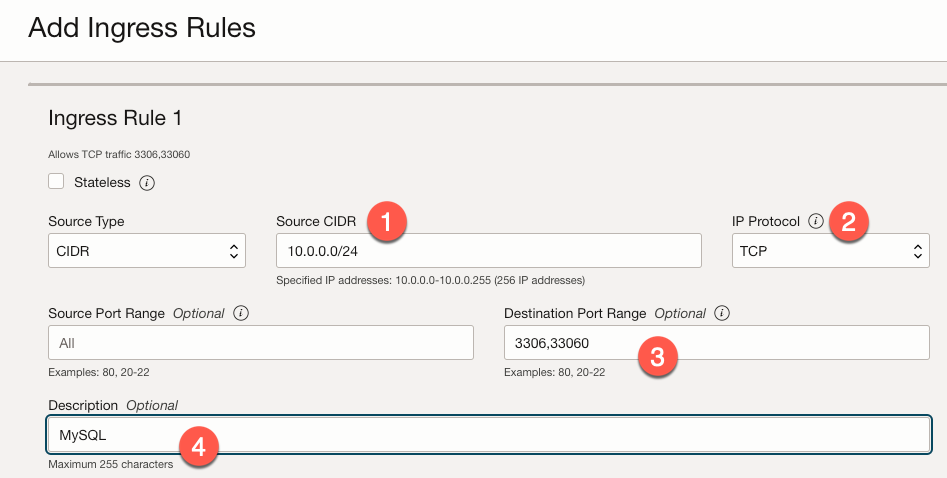Click the Source CIDR input field
This screenshot has height=478, width=947.
[488, 251]
